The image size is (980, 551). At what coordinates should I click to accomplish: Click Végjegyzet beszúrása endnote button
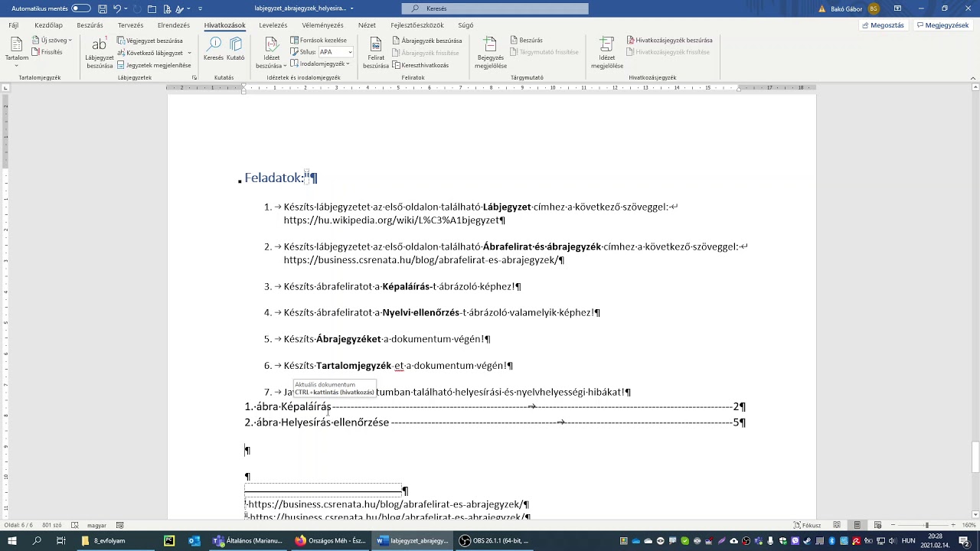point(150,41)
